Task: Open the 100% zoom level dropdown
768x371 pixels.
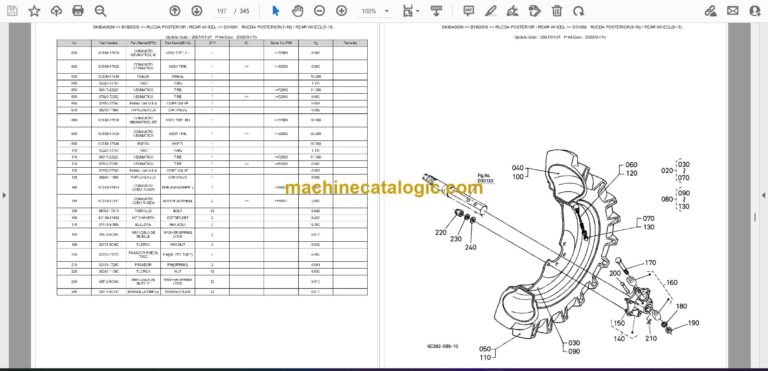Action: click(375, 11)
